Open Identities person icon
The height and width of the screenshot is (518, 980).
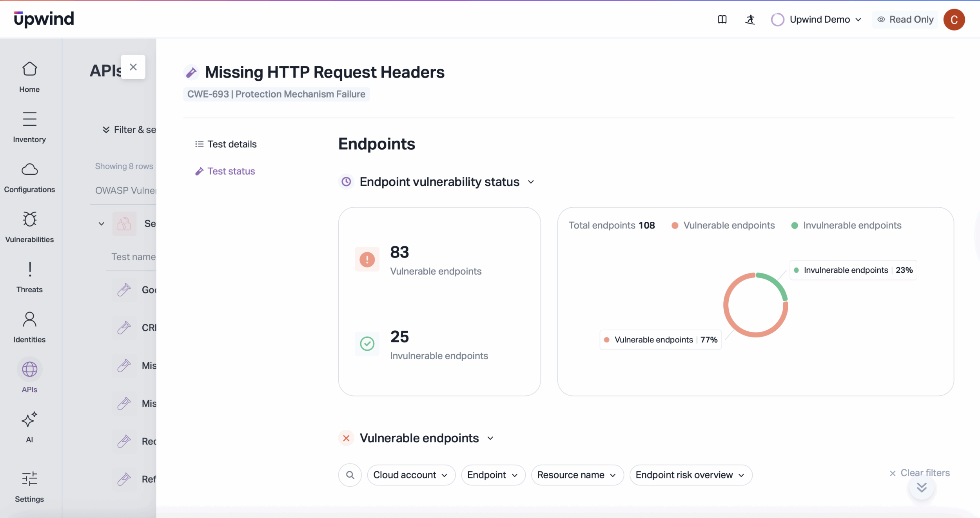(x=29, y=320)
